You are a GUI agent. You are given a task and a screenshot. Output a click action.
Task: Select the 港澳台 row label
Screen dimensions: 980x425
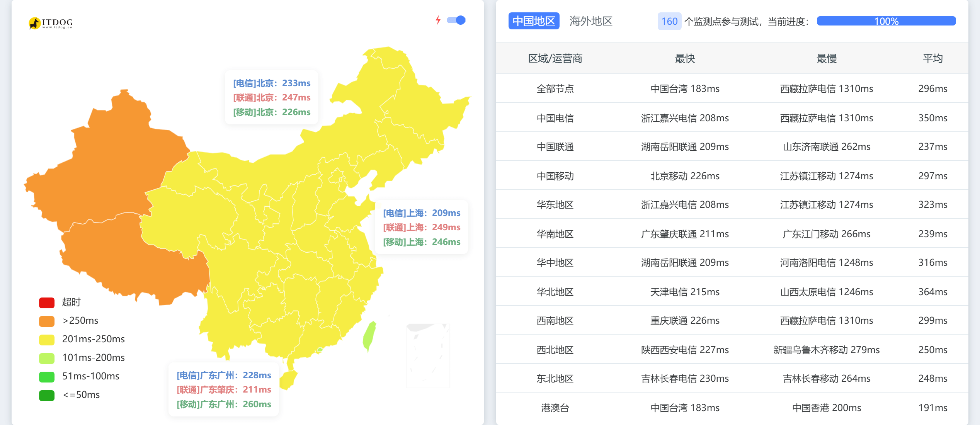pyautogui.click(x=555, y=408)
